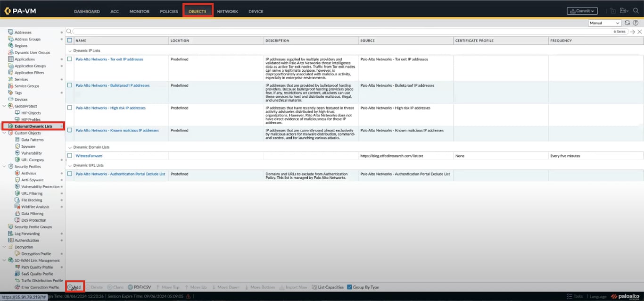Open the Antivirus profile icon
This screenshot has height=301, width=644.
[x=17, y=173]
